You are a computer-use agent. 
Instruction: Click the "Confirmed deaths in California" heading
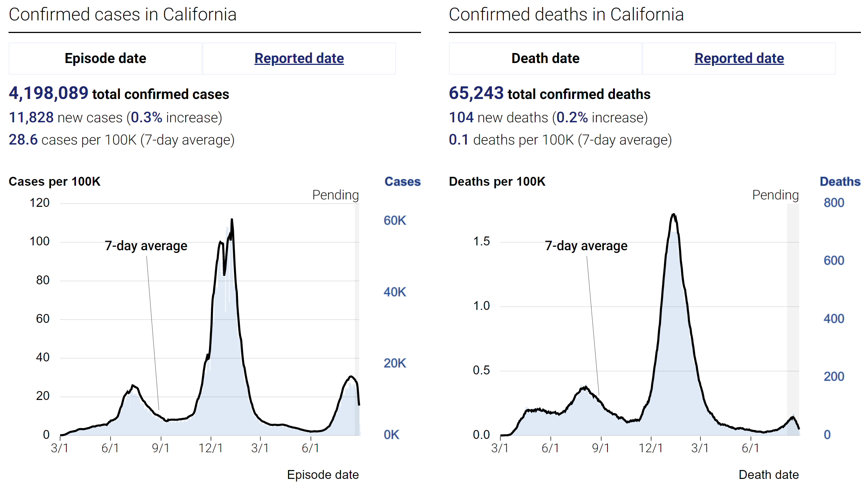point(566,15)
